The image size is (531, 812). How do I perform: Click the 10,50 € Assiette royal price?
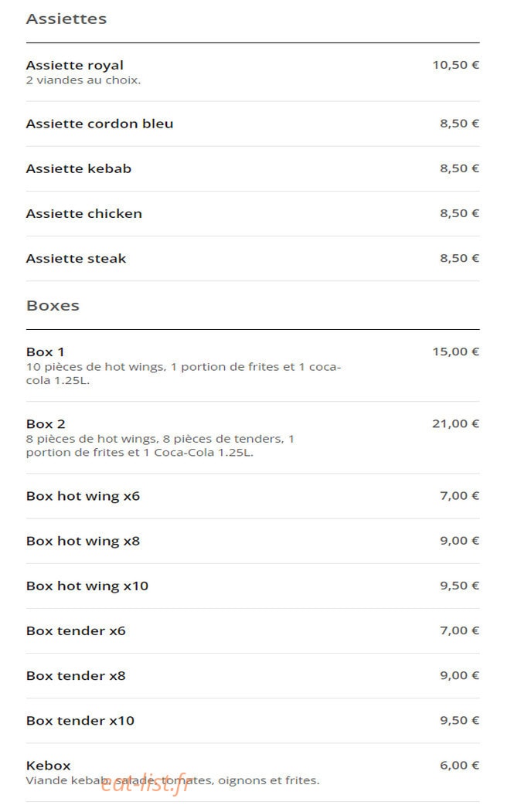[456, 65]
